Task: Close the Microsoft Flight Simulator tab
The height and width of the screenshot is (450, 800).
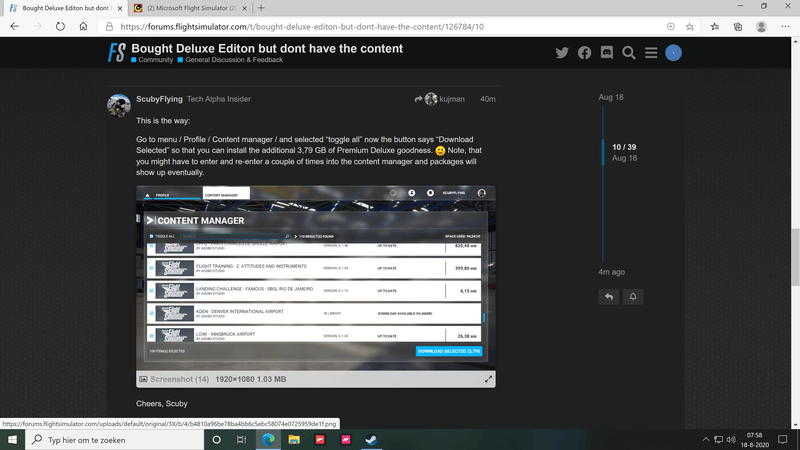Action: pyautogui.click(x=244, y=8)
